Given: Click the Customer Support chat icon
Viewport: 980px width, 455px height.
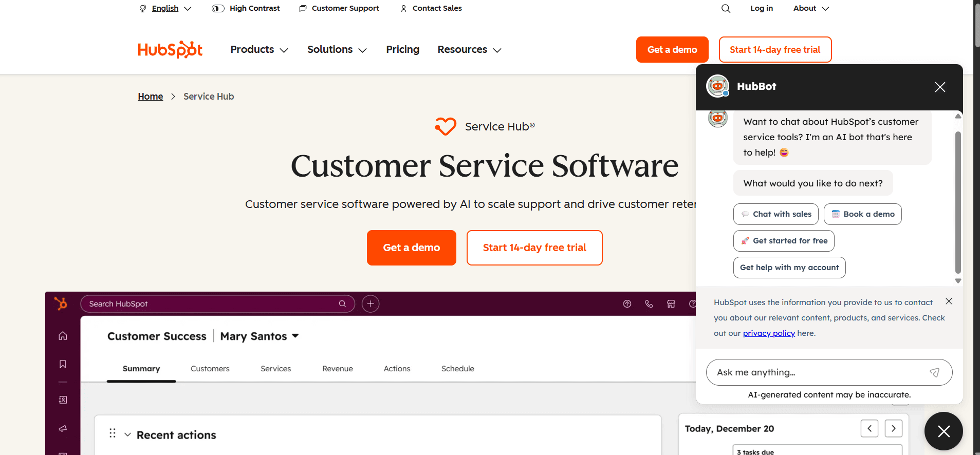Looking at the screenshot, I should point(303,8).
